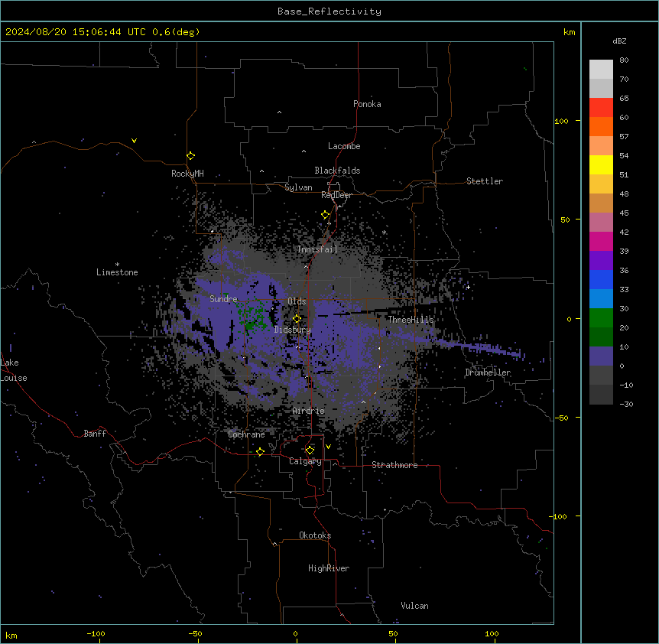Viewport: 659px width, 644px height.
Task: Click the Sylvan label
Action: coord(298,187)
